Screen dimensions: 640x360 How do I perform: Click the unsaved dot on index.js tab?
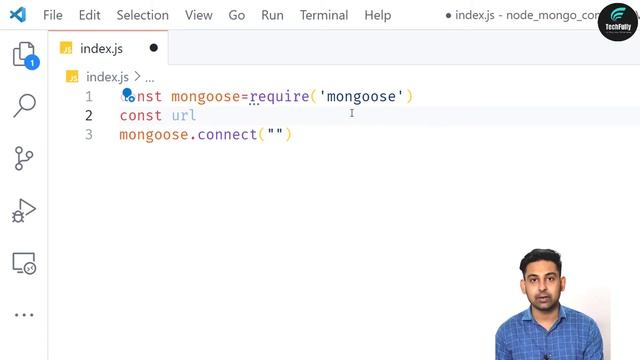[153, 48]
